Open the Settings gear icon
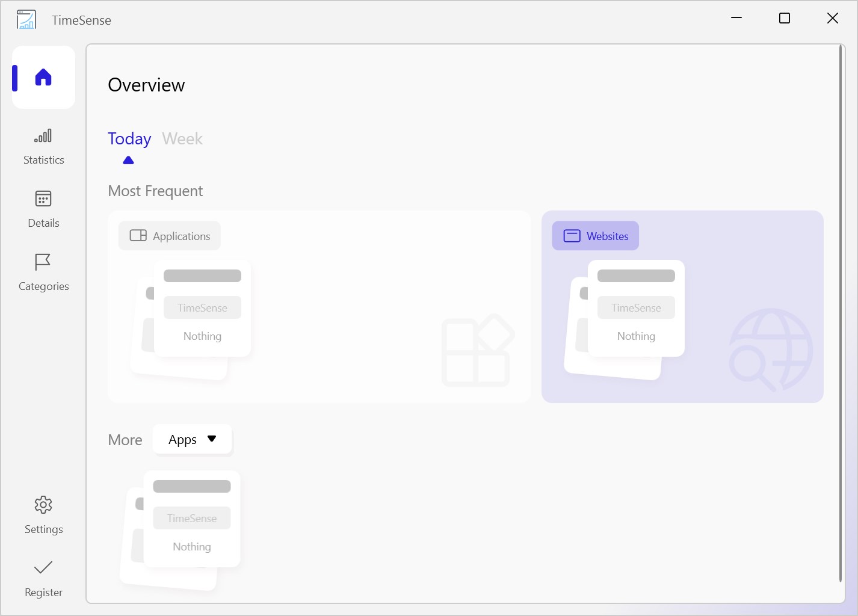The width and height of the screenshot is (858, 616). [x=43, y=505]
